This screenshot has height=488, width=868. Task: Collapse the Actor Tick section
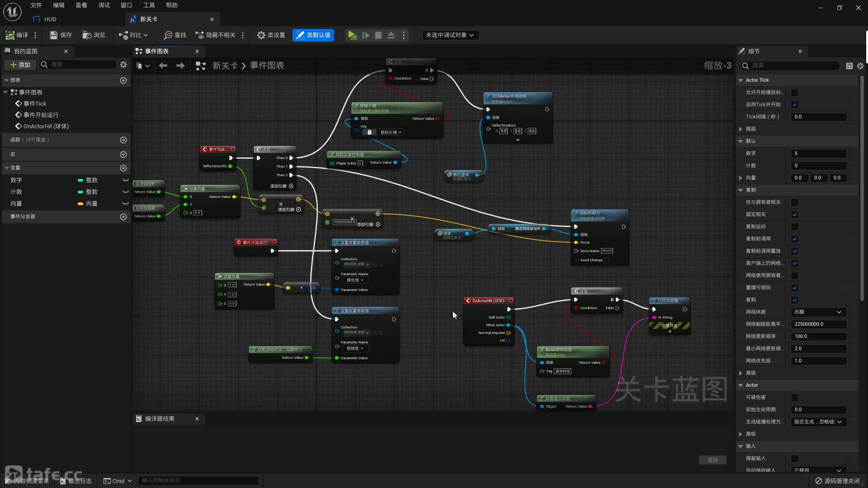[741, 80]
